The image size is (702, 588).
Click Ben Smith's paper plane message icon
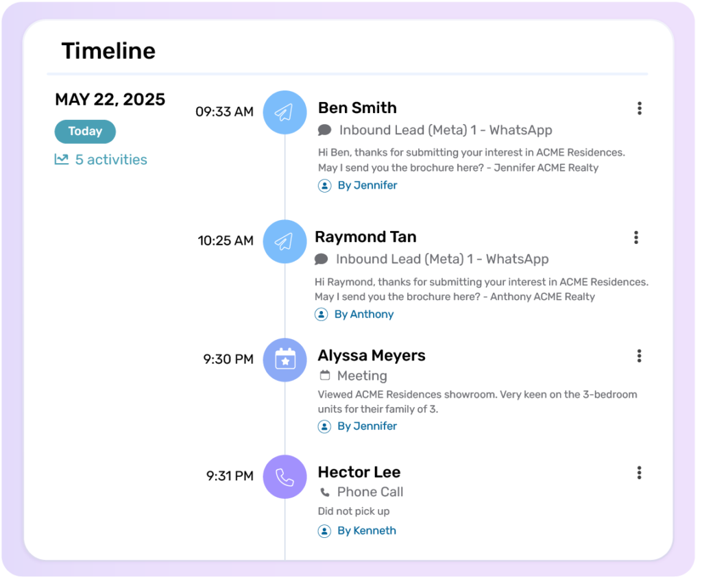[285, 112]
